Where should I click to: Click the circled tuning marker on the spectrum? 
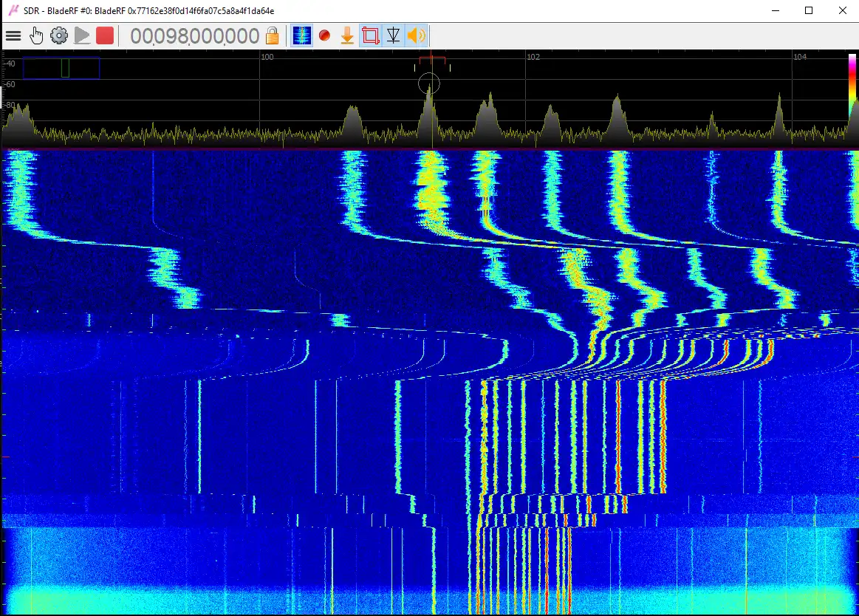click(429, 84)
